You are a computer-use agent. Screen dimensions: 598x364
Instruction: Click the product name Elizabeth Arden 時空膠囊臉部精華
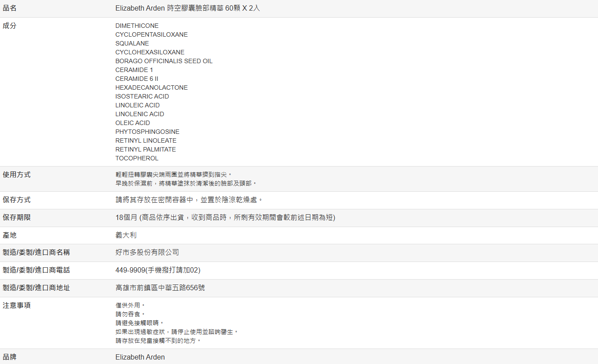tap(188, 8)
